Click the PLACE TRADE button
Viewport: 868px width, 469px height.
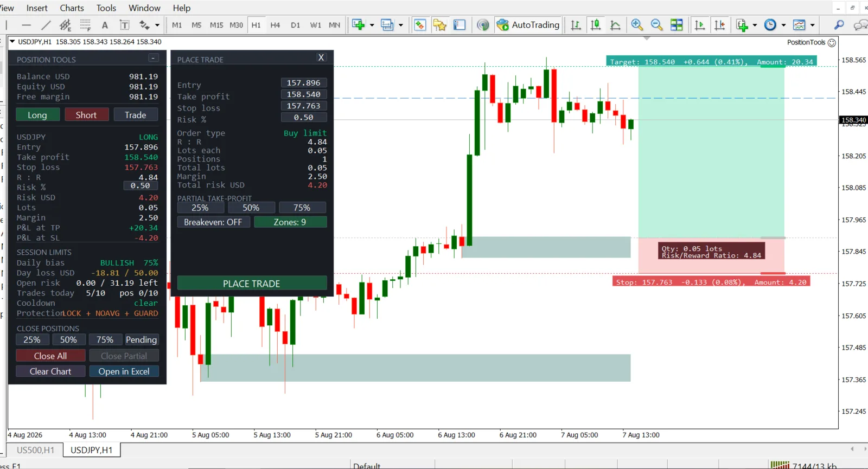pyautogui.click(x=252, y=284)
